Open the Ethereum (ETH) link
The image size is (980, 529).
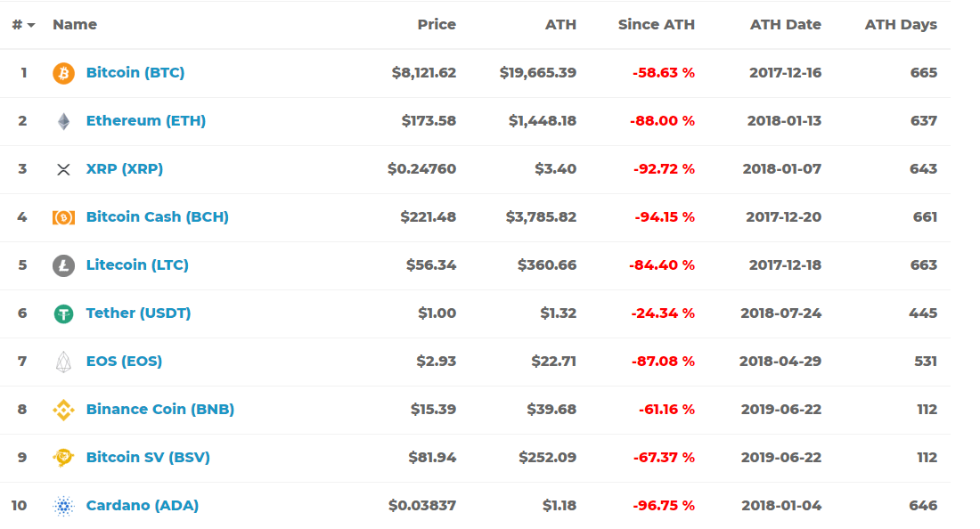pyautogui.click(x=145, y=121)
